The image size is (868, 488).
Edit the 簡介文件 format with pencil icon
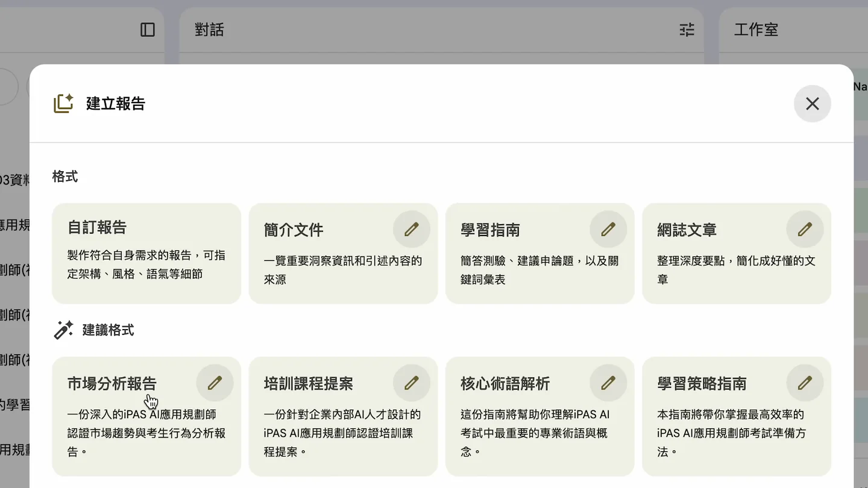point(412,230)
